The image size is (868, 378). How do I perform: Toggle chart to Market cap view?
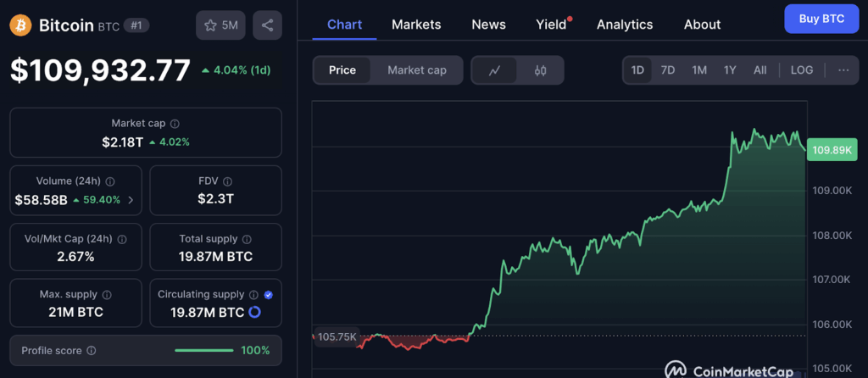417,70
